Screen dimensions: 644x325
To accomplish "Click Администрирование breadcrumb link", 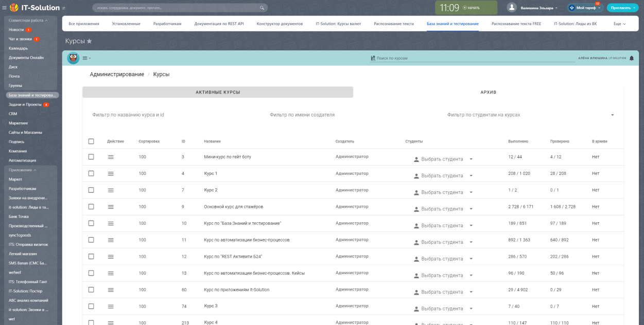I will point(117,75).
